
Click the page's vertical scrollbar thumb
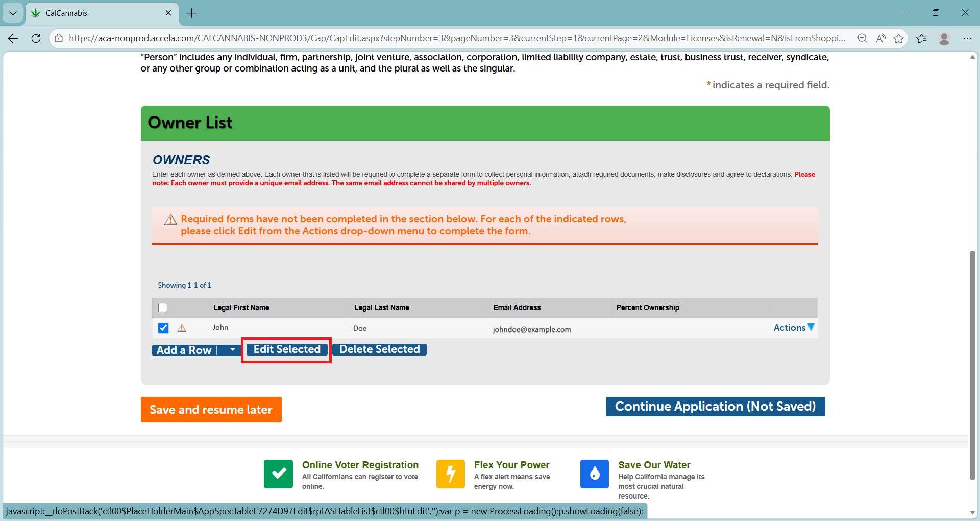[972, 365]
